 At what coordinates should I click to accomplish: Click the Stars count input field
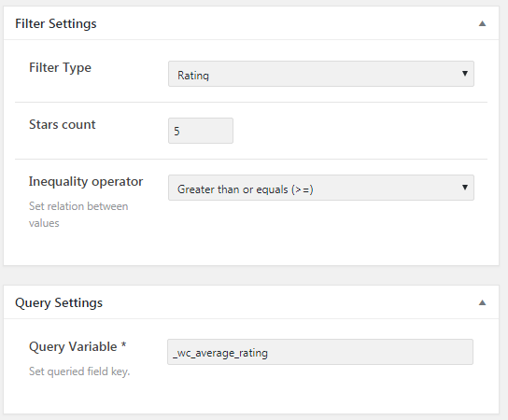(x=201, y=131)
